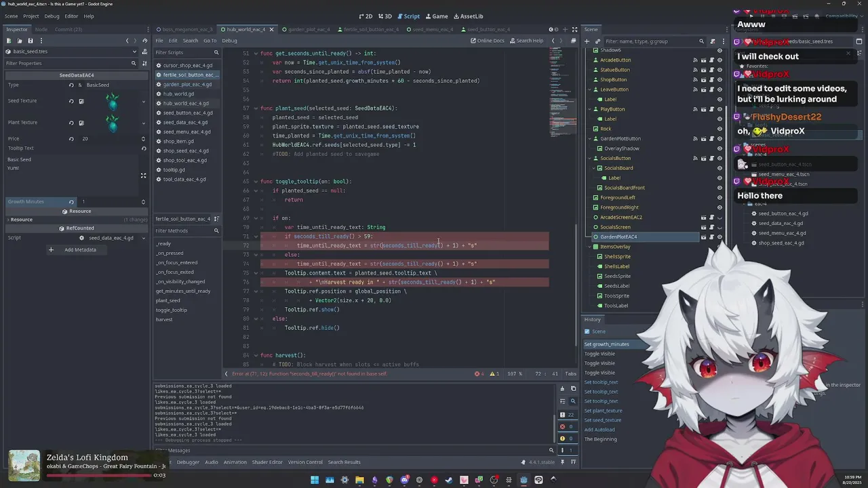868x488 pixels.
Task: Clear the output log
Action: (562, 388)
